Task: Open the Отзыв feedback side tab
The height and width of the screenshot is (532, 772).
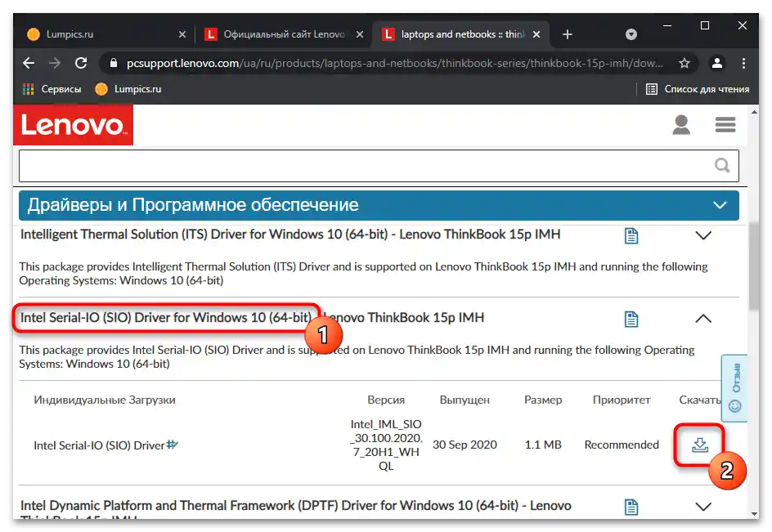Action: click(x=734, y=387)
